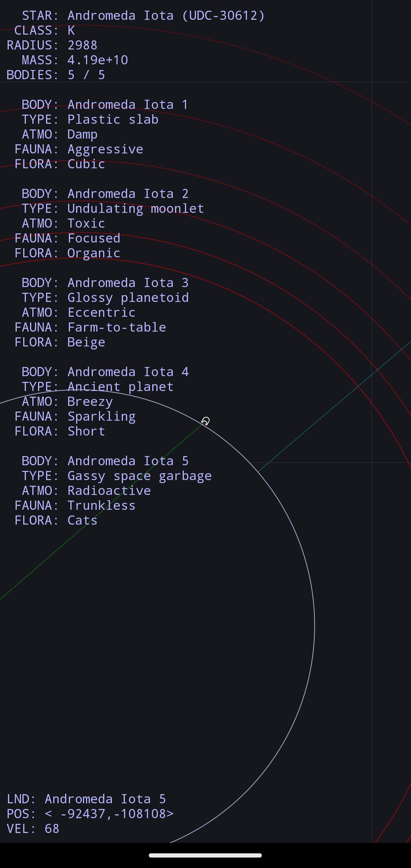The height and width of the screenshot is (868, 411).
Task: Select Andromeda Iota 5 in the bodies list
Action: [128, 461]
